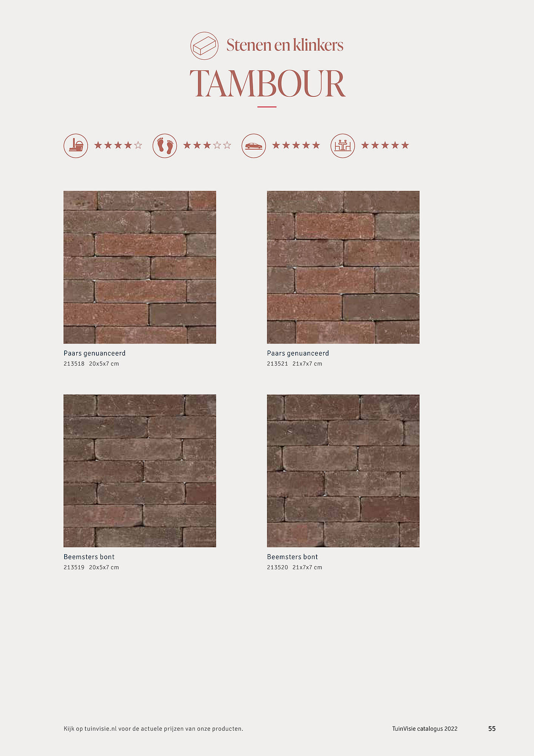
Task: Click the car driveway suitability icon
Action: (x=254, y=146)
